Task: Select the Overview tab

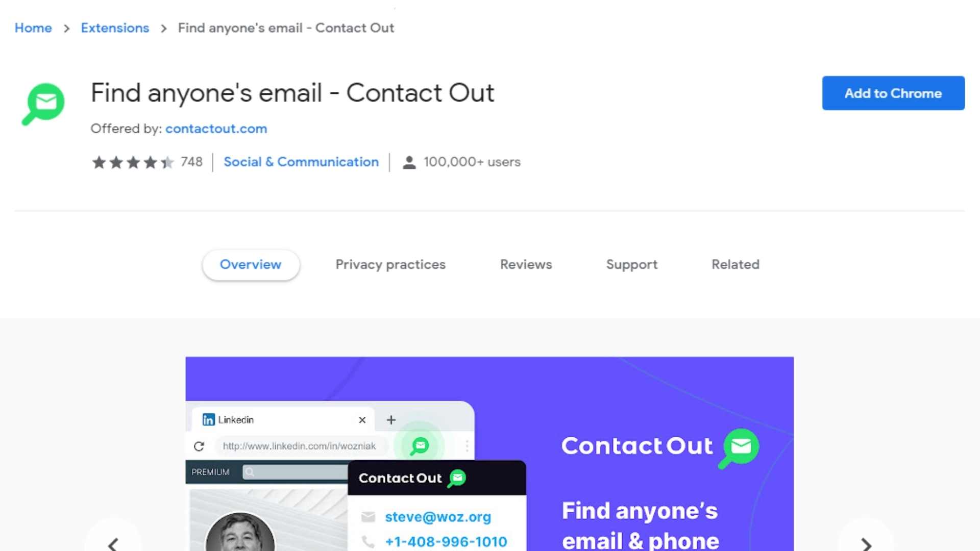Action: coord(251,264)
